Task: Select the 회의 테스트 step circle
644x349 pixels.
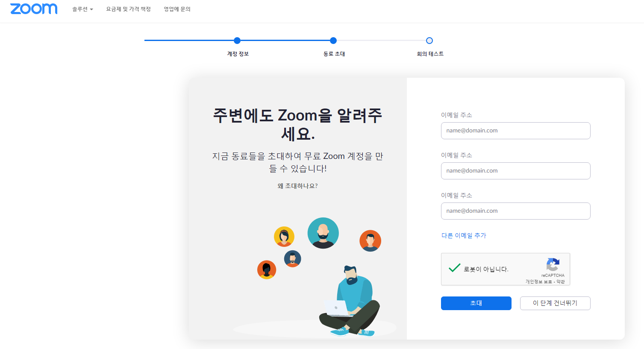Action: pos(429,41)
